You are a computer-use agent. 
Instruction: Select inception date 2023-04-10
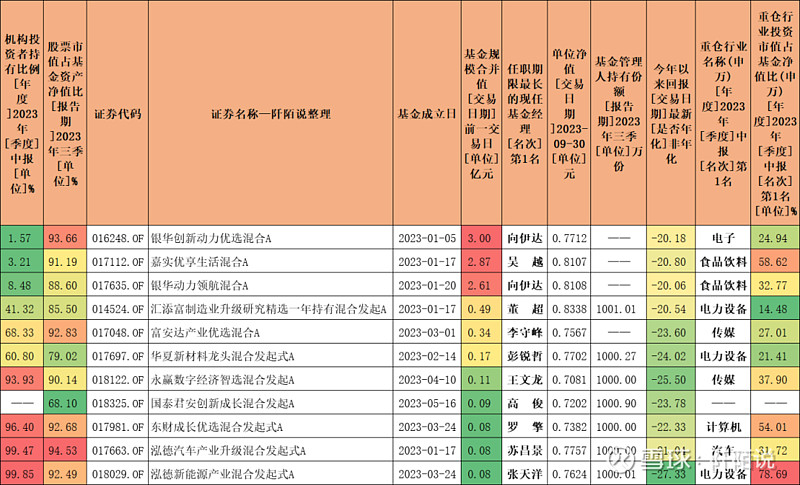pyautogui.click(x=427, y=380)
